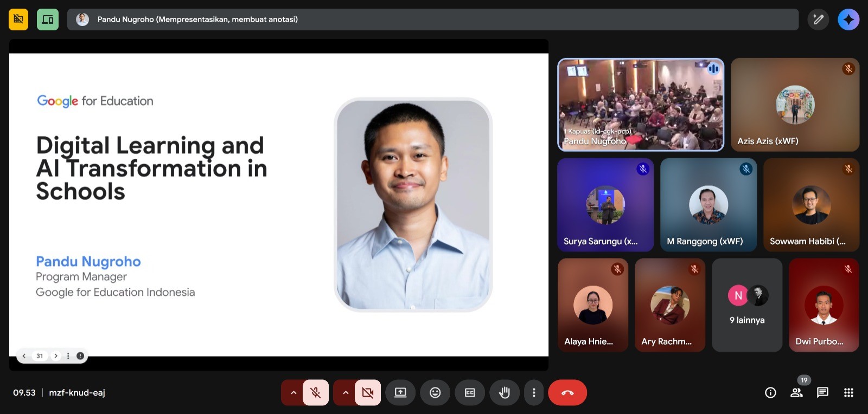
Task: Select Pandu Nugroho's room video tile
Action: click(x=641, y=105)
